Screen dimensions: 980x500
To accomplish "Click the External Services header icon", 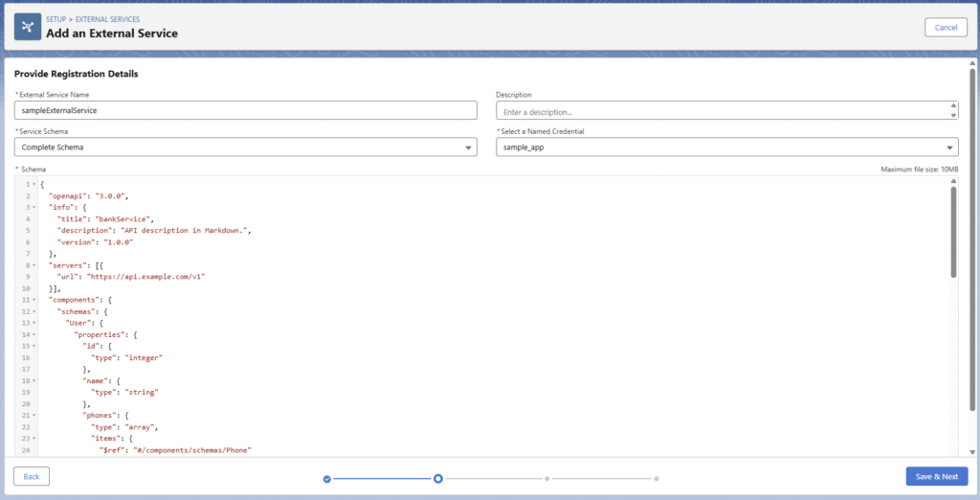I will tap(27, 27).
